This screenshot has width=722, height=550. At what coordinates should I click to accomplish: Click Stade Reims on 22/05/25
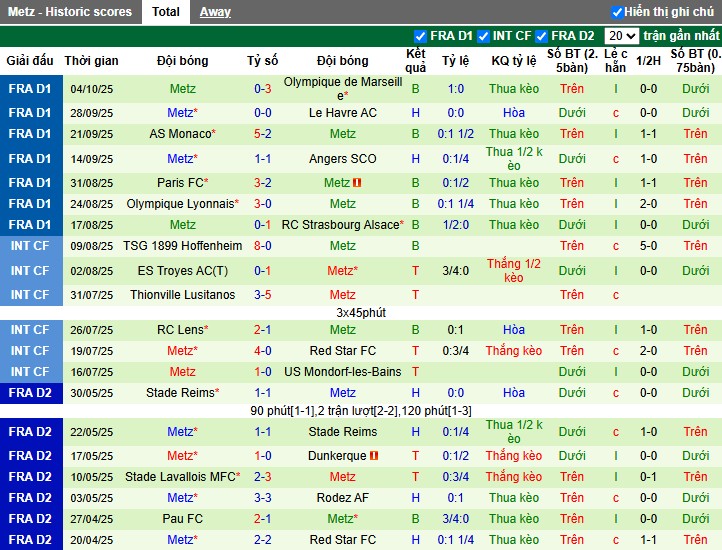coord(343,432)
